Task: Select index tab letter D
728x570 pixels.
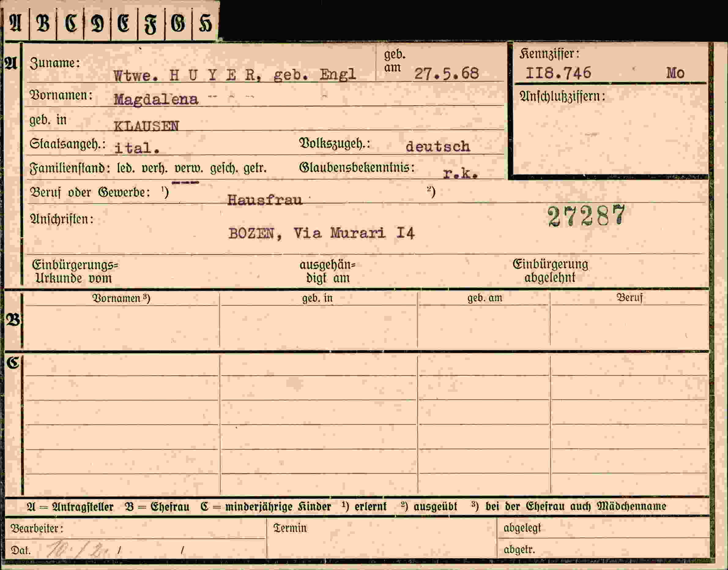Action: (97, 23)
